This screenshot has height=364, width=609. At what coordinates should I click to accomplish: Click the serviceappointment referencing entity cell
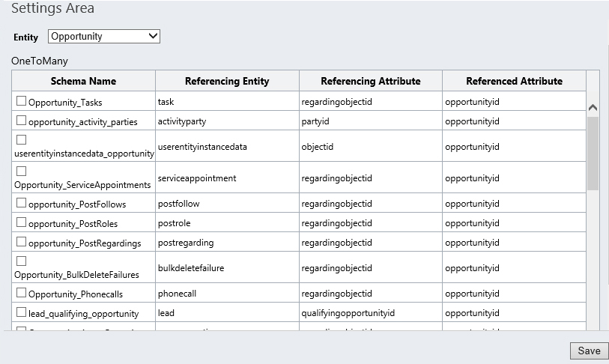tap(197, 178)
